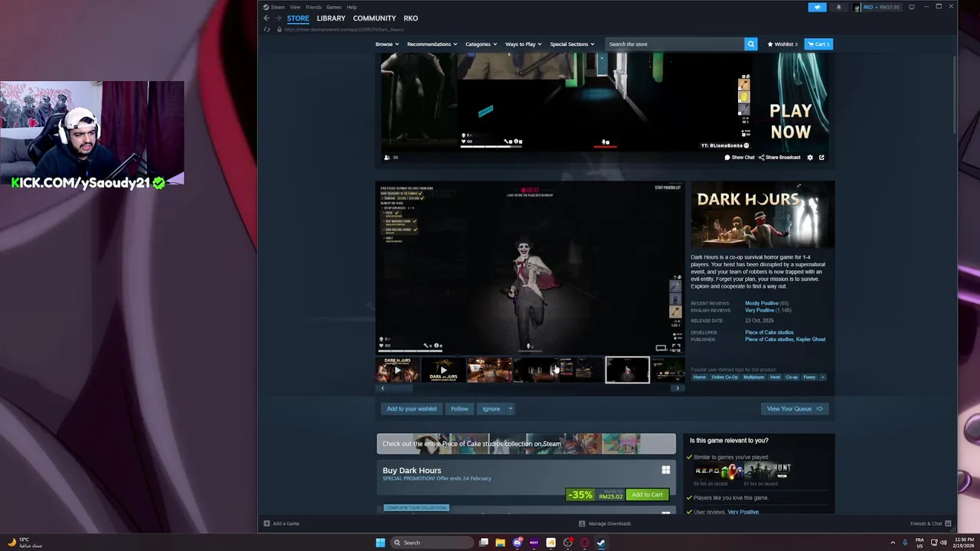Open the Ignore options dropdown arrow
The width and height of the screenshot is (980, 551).
click(x=511, y=409)
